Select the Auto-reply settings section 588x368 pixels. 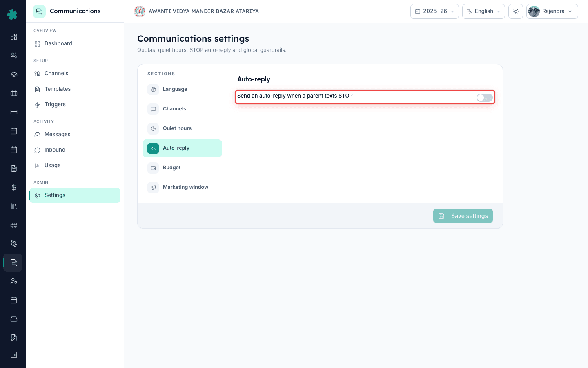coord(182,148)
